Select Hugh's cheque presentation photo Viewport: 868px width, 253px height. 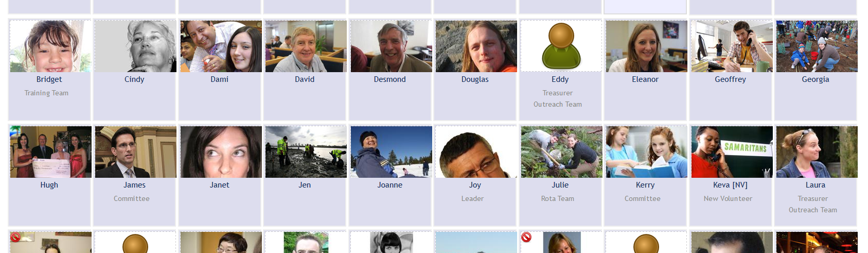coord(51,152)
